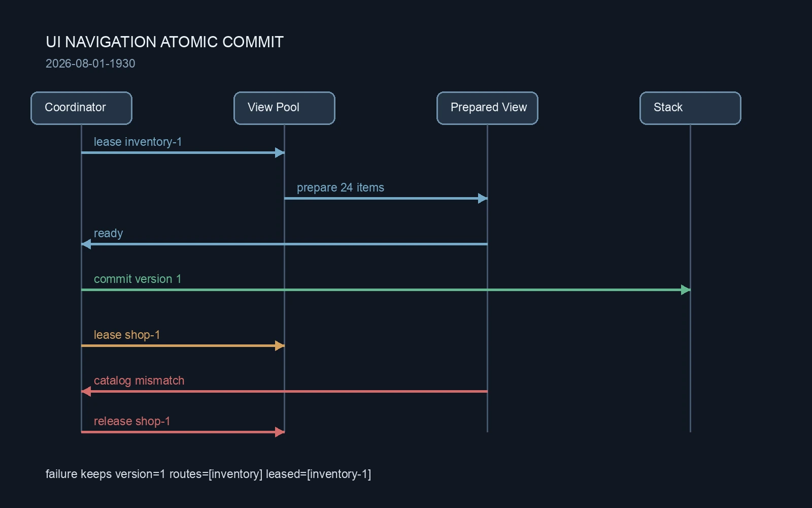Click arrowhead of prepare 24 items arrow
The height and width of the screenshot is (508, 812).
point(483,199)
